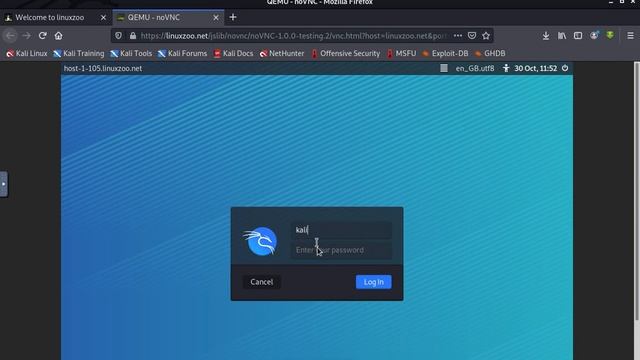
Task: Open the tracking protection shield
Action: point(118,36)
